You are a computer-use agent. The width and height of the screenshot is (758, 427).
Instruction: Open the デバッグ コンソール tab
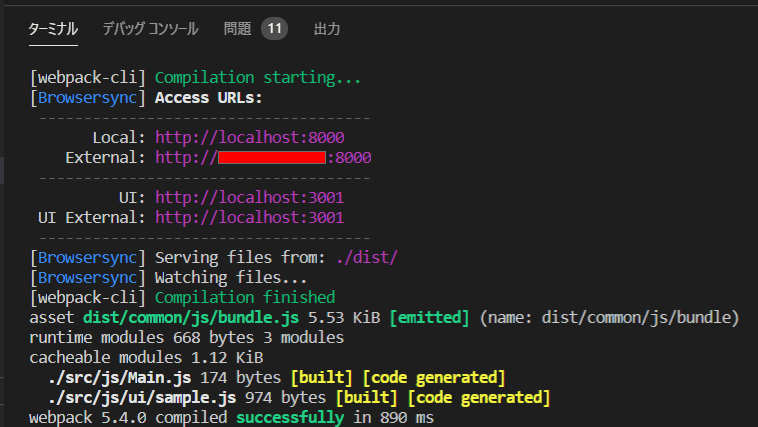point(150,29)
